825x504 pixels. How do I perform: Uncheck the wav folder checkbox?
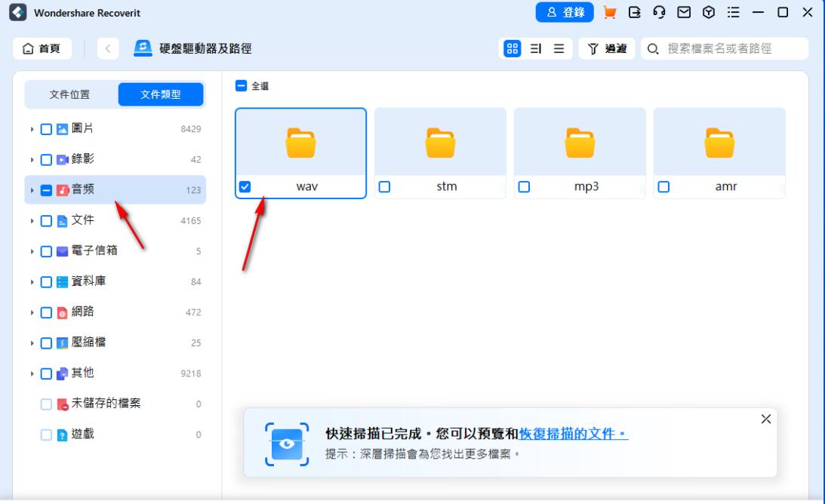click(x=245, y=185)
